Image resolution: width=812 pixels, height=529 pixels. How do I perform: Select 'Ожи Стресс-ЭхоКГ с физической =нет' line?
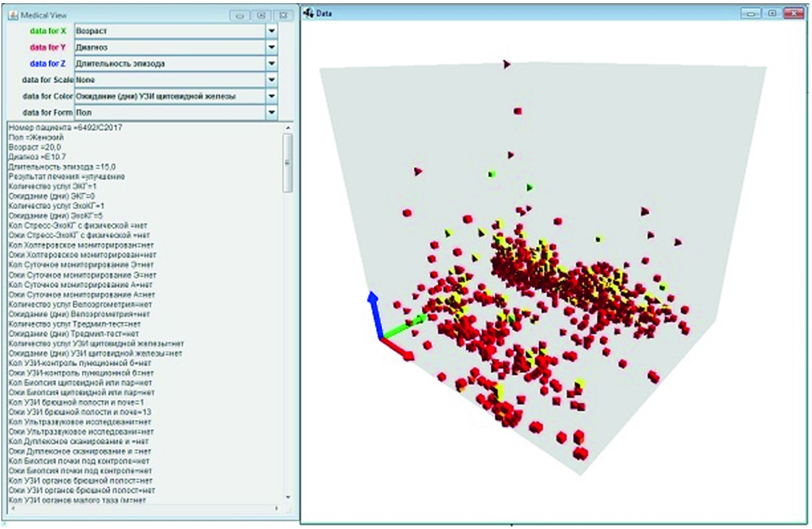pyautogui.click(x=79, y=235)
